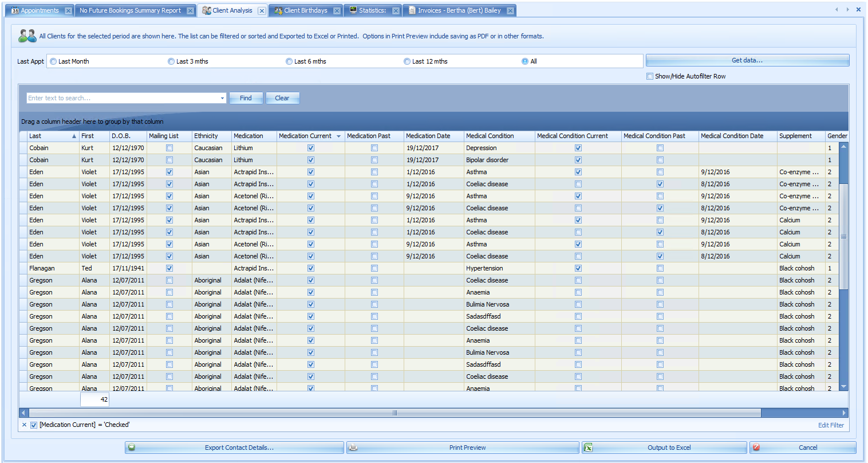Viewport: 868px width, 463px height.
Task: Select the Last Month radio option
Action: (53, 61)
